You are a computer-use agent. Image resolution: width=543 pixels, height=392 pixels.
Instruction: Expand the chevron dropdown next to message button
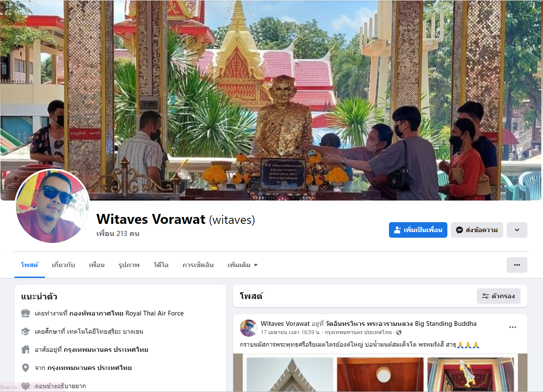tap(517, 230)
